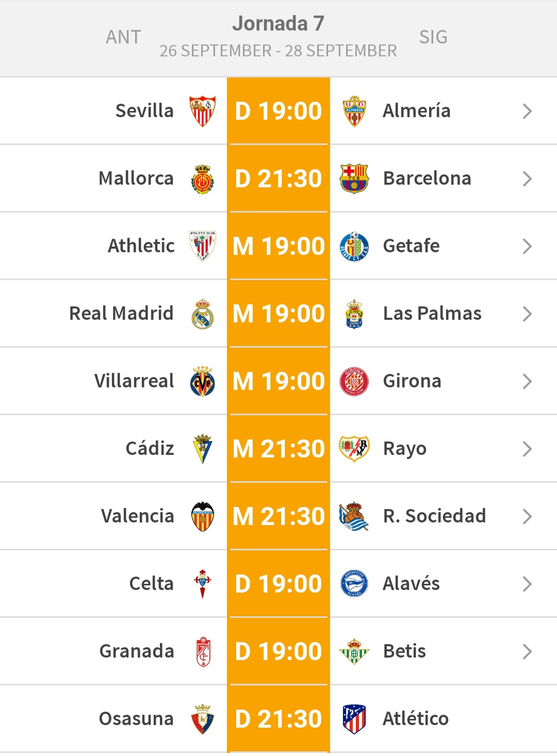Screen dimensions: 557x756
Task: Select the Villarreal–Girona M 19:00 time cell
Action: [278, 381]
